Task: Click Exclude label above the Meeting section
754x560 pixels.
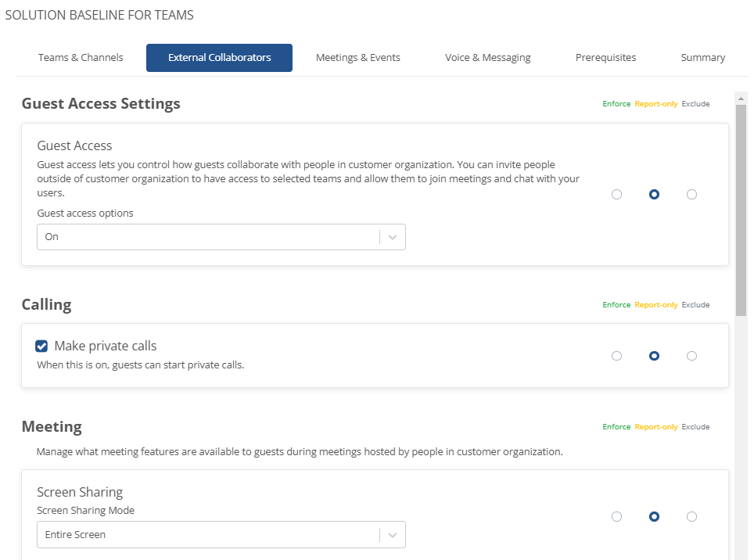Action: 695,426
